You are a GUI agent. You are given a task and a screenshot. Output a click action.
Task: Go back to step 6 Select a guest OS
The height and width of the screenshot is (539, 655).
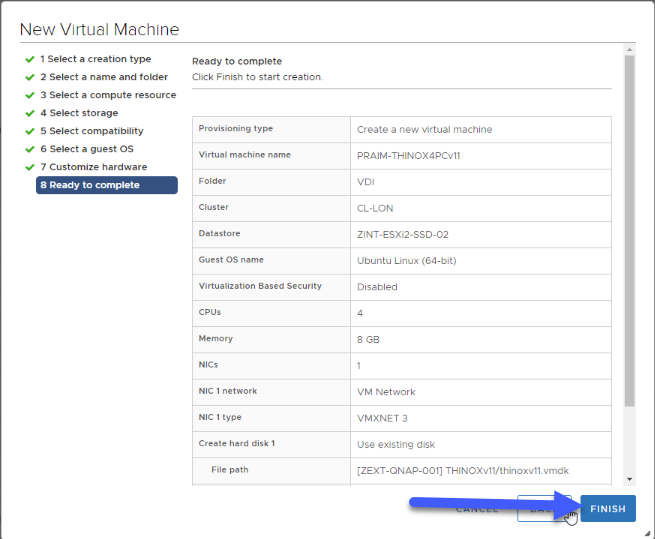pyautogui.click(x=87, y=149)
